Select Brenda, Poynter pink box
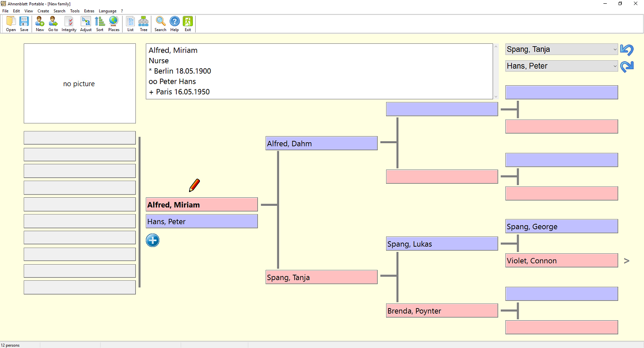Image resolution: width=644 pixels, height=348 pixels. point(441,311)
